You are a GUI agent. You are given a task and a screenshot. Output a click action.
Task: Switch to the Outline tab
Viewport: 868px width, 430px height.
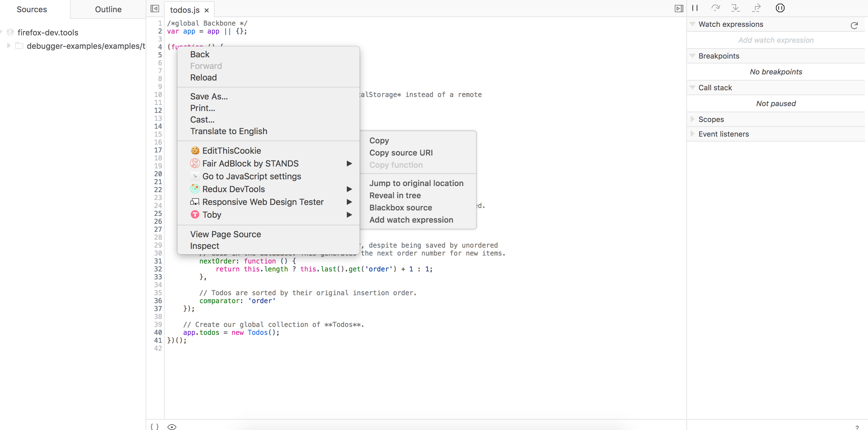point(108,9)
